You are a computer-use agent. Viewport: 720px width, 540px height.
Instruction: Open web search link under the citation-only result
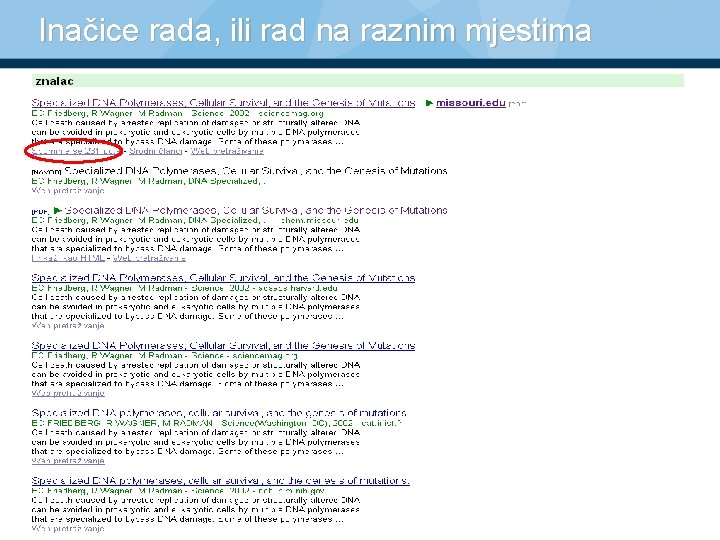(68, 191)
